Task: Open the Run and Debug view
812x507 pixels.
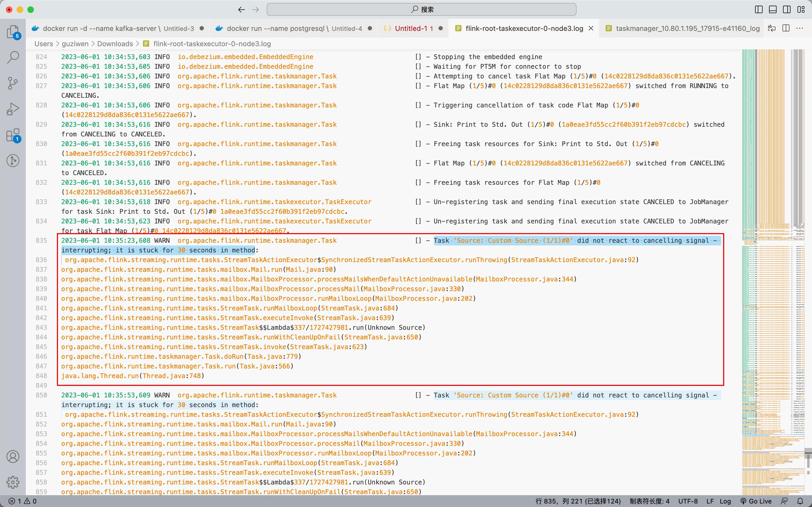Action: point(13,109)
